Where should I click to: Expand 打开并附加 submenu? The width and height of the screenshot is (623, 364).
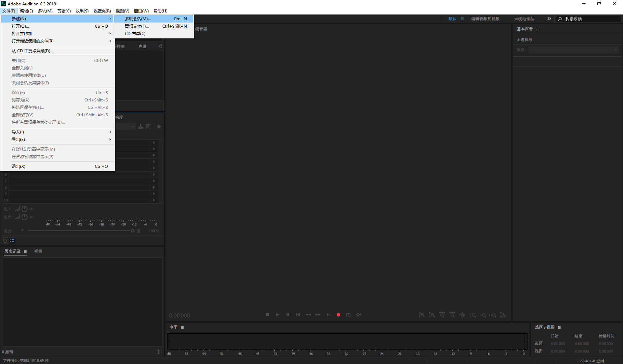pyautogui.click(x=58, y=34)
